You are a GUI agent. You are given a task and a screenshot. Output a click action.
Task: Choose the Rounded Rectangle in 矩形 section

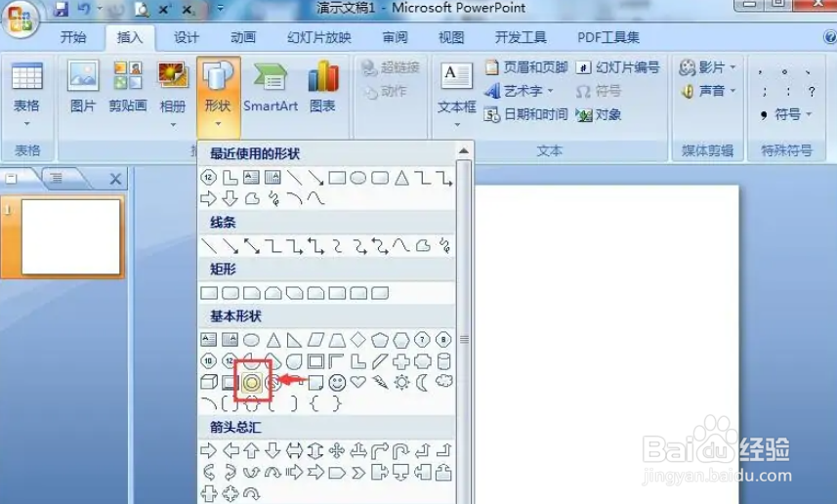pyautogui.click(x=230, y=293)
